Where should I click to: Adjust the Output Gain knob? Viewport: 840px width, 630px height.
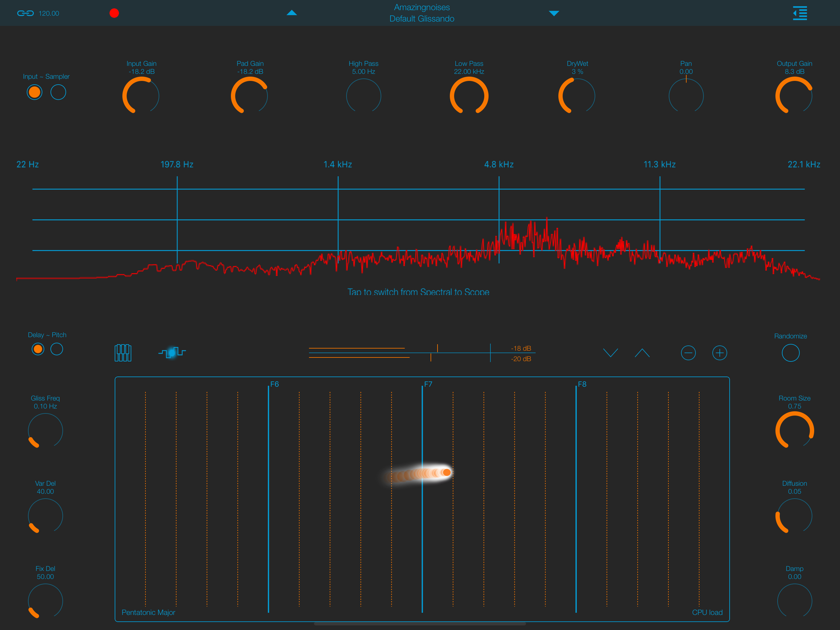coord(794,96)
